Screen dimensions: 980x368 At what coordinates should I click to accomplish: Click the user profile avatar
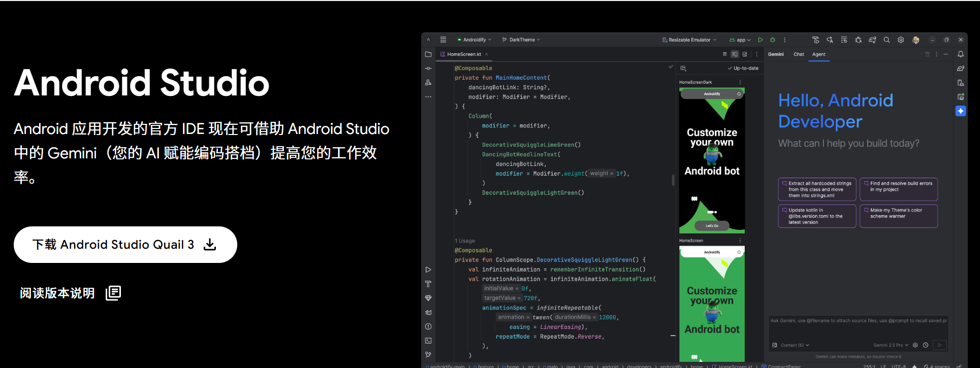pos(916,40)
